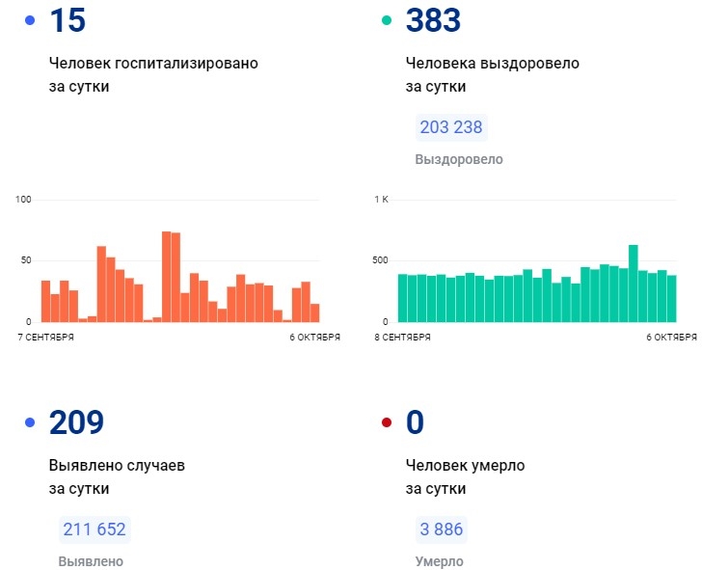Click the '7 СЕНТЯБРЯ' axis date label
This screenshot has height=570, width=728.
coord(45,338)
